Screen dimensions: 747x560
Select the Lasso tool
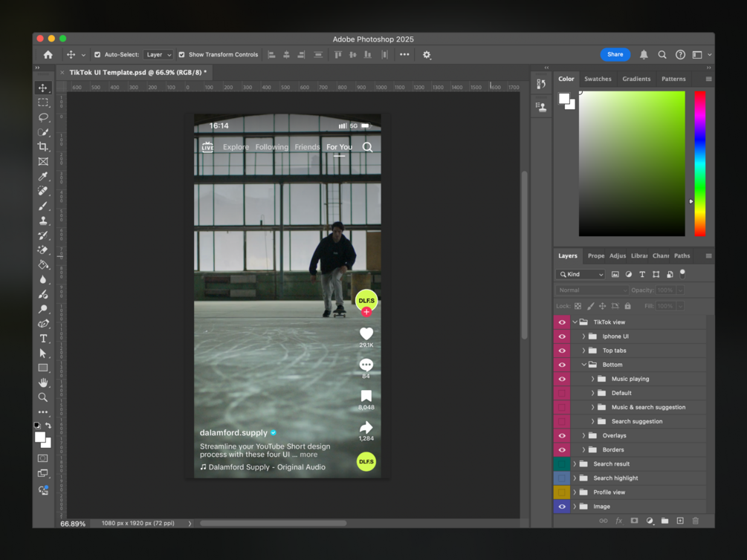(43, 117)
